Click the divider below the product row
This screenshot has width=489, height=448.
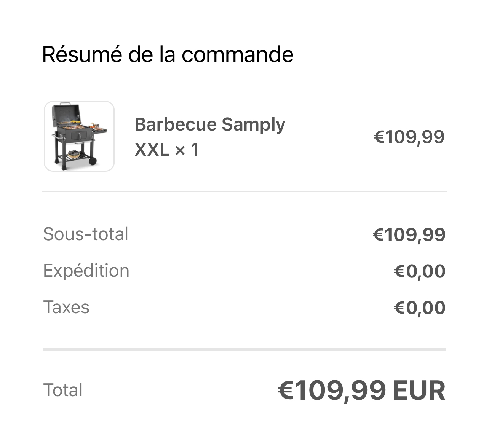244,192
